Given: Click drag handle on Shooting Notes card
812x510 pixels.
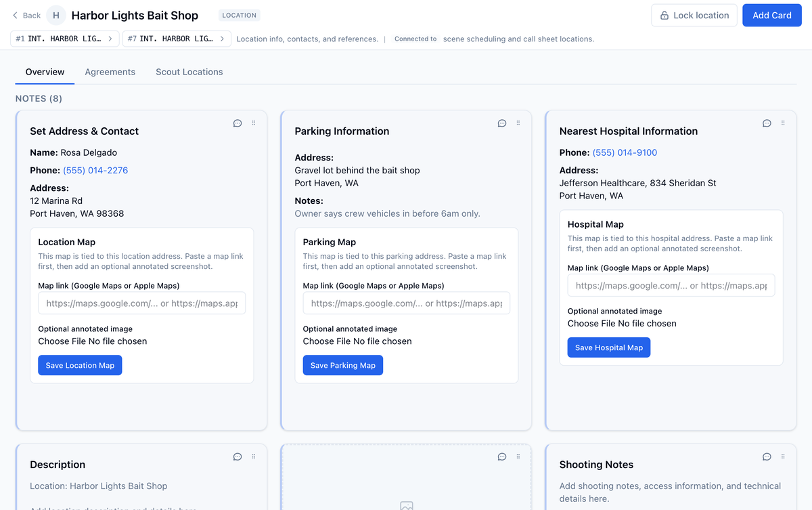Looking at the screenshot, I should coord(783,456).
